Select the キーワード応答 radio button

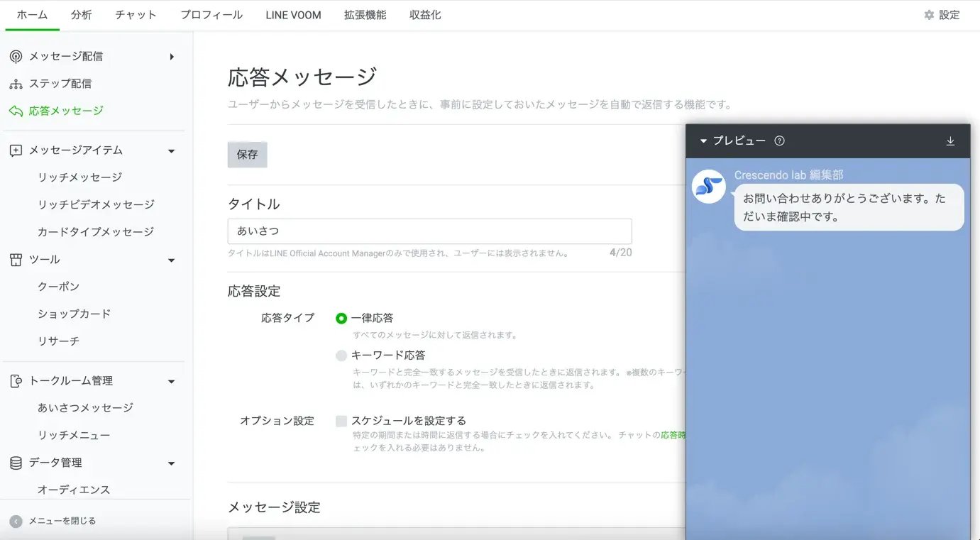(341, 356)
